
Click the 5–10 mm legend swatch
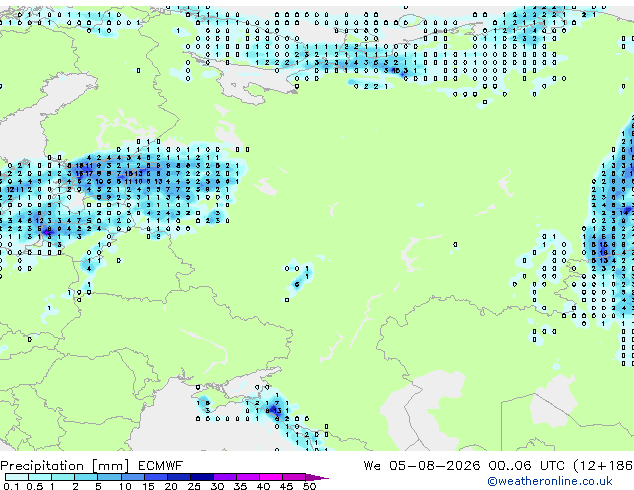coord(109,477)
